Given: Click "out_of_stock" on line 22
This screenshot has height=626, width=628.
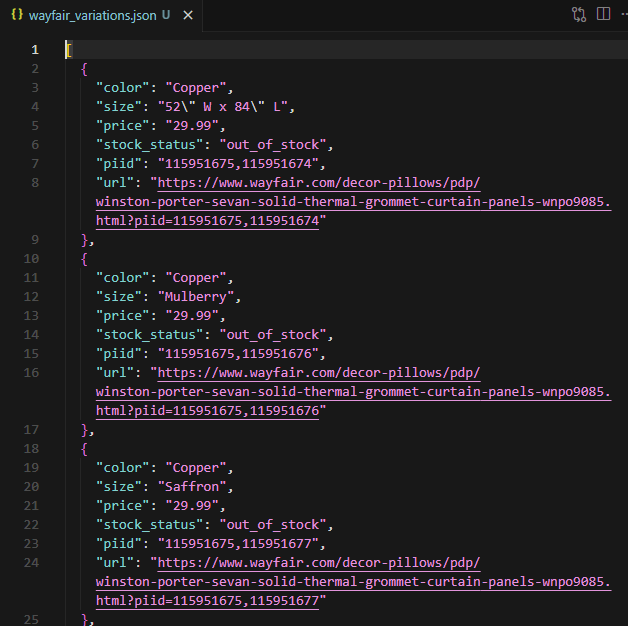Looking at the screenshot, I should pos(273,525).
